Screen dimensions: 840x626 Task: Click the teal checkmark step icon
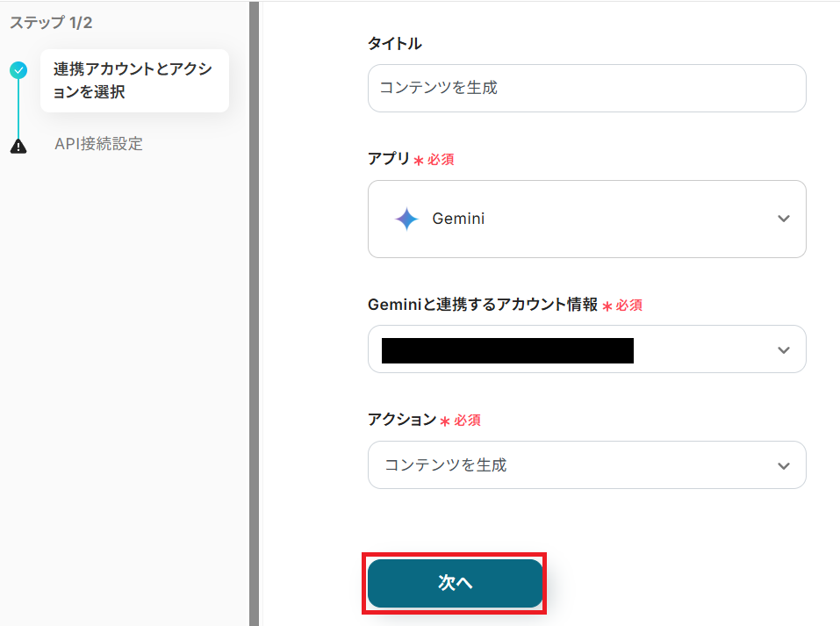click(18, 71)
